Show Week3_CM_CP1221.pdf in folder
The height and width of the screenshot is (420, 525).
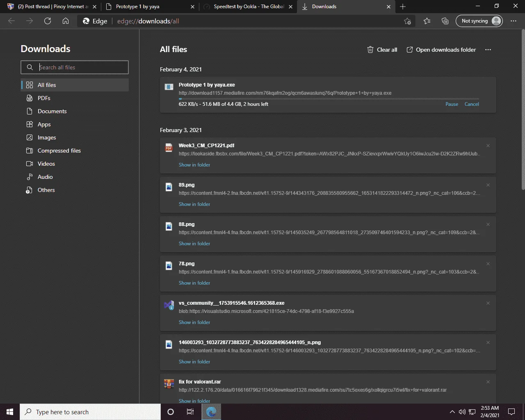194,165
